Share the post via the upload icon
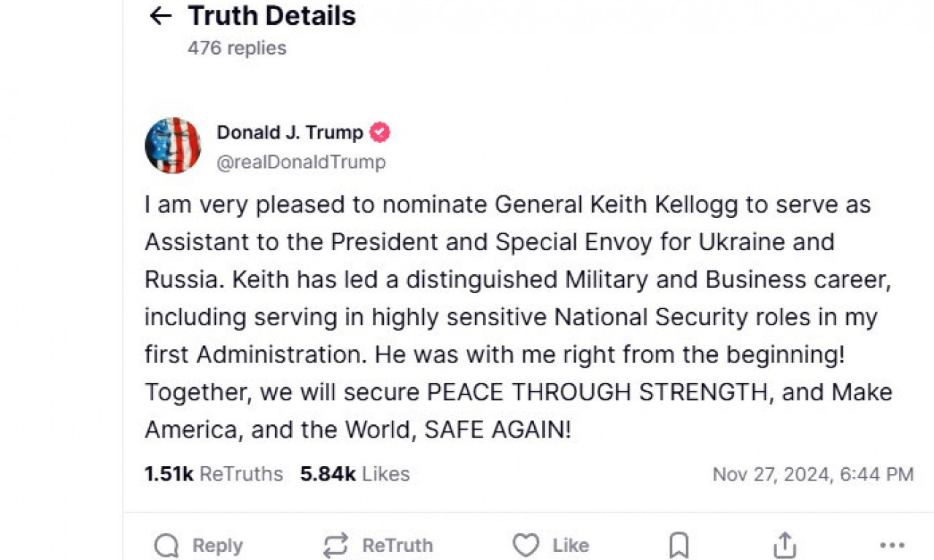Screen dimensions: 934x560 click(784, 545)
